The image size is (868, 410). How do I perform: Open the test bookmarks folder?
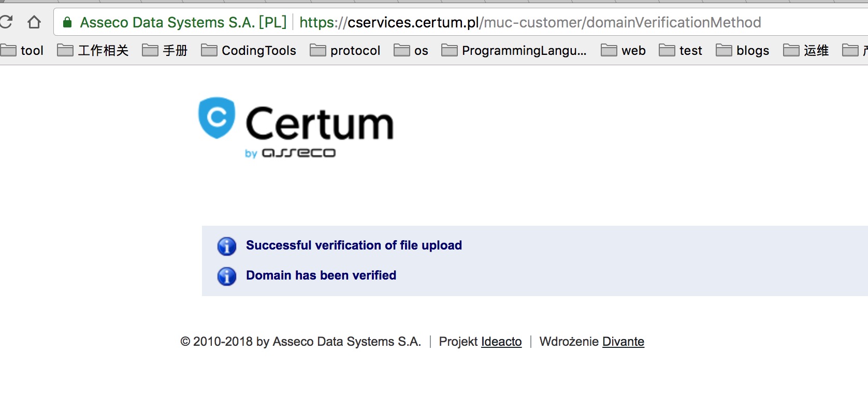click(x=681, y=50)
